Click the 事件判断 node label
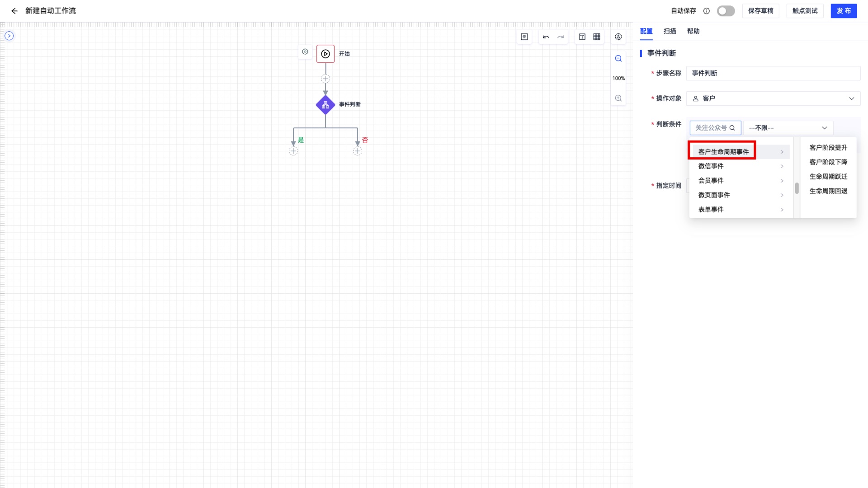Screen dimensions: 868x488 tap(350, 104)
